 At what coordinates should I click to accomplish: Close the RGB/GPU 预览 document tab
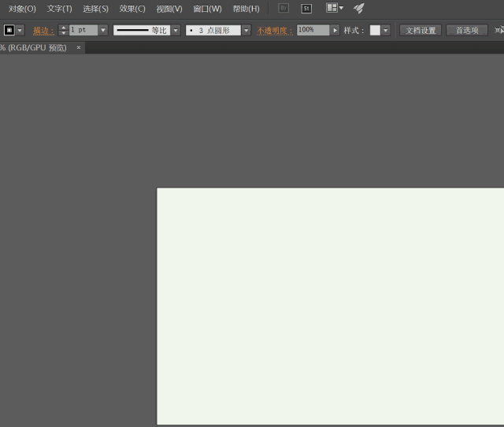pos(79,47)
